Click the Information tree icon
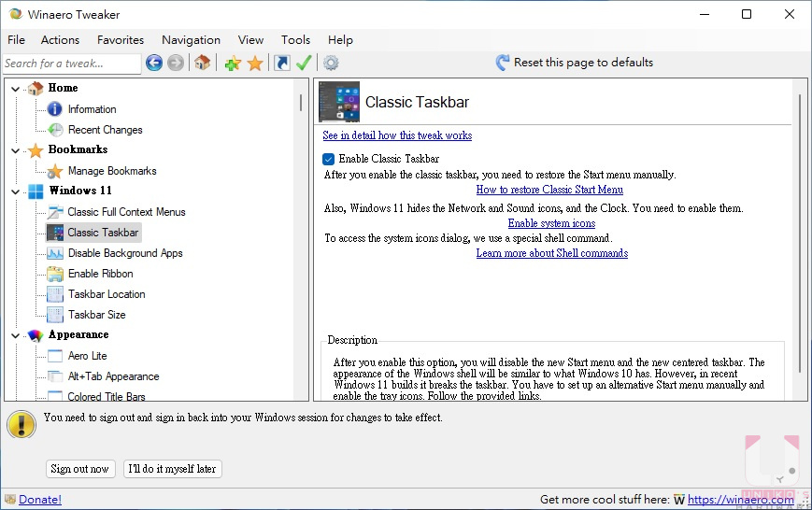812x510 pixels. tap(54, 109)
